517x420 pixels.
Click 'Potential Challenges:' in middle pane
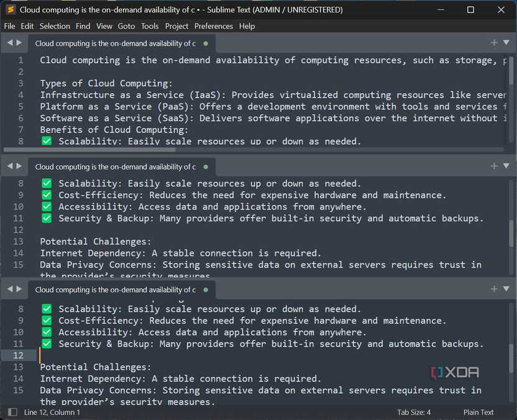coord(96,241)
